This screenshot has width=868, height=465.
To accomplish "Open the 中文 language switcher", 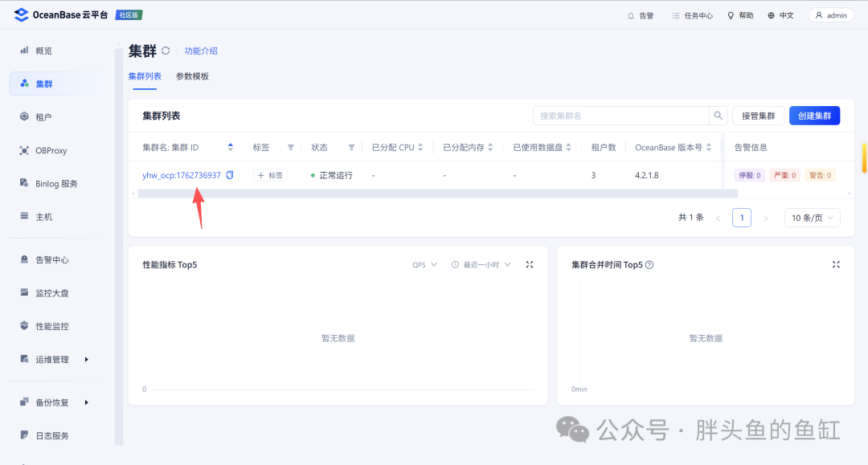I will point(780,15).
